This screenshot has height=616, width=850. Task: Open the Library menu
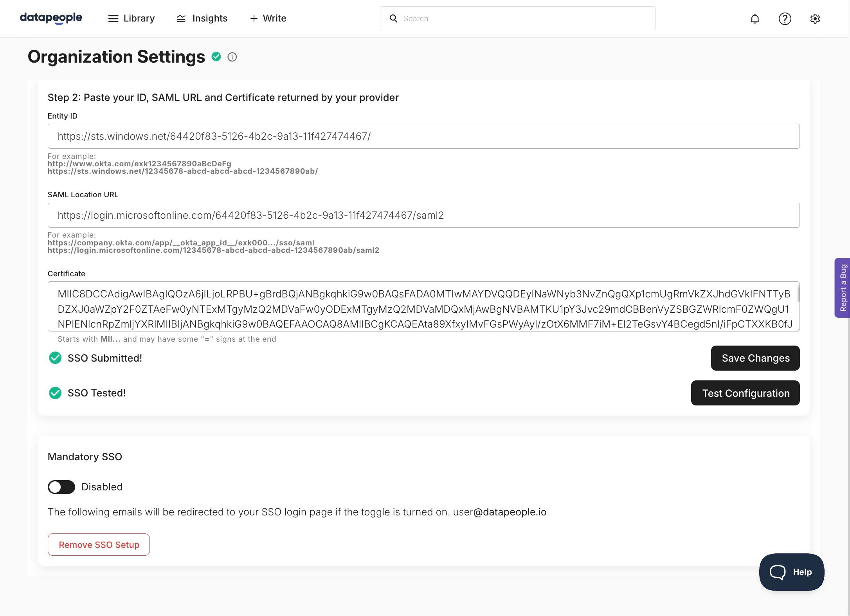tap(131, 18)
